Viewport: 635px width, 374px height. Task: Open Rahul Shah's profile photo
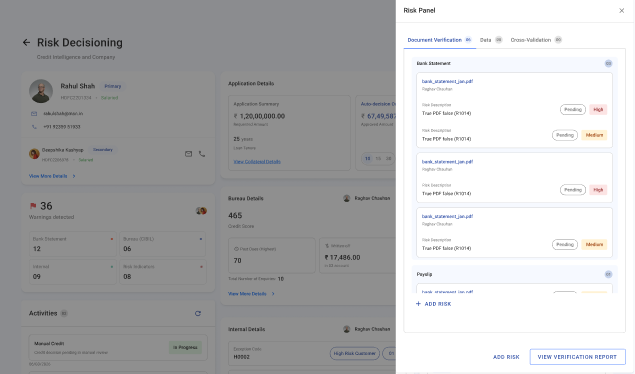41,91
